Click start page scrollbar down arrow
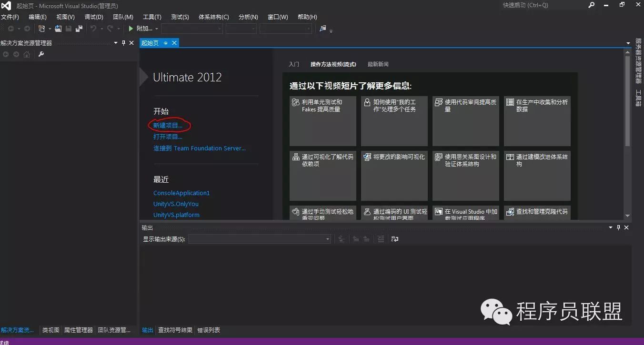 point(627,216)
